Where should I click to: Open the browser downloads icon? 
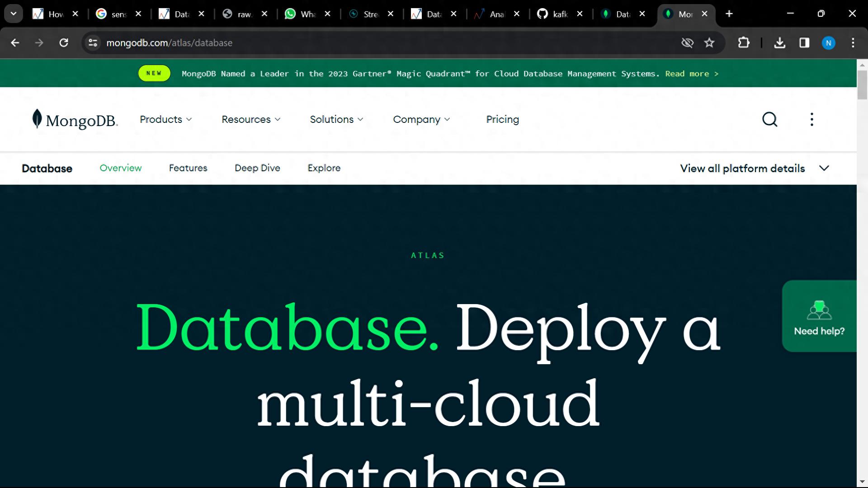tap(780, 43)
